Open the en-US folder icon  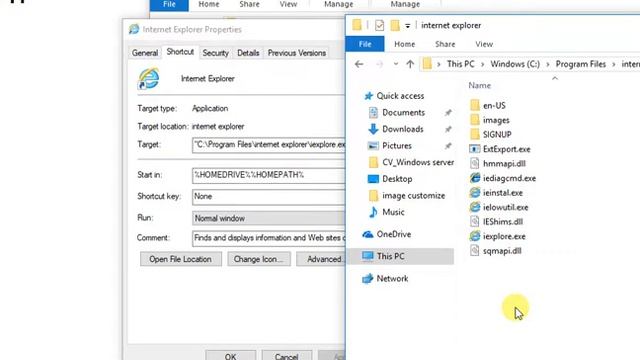point(475,105)
